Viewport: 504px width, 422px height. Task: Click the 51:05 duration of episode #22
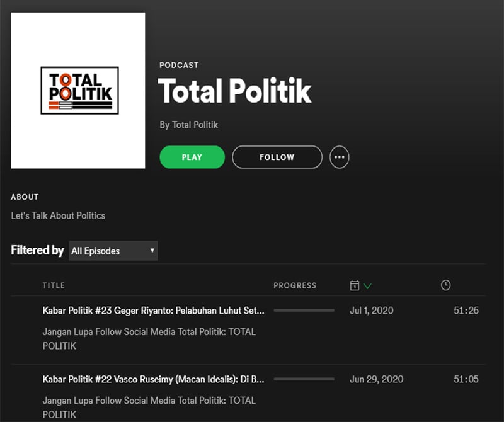pyautogui.click(x=466, y=379)
